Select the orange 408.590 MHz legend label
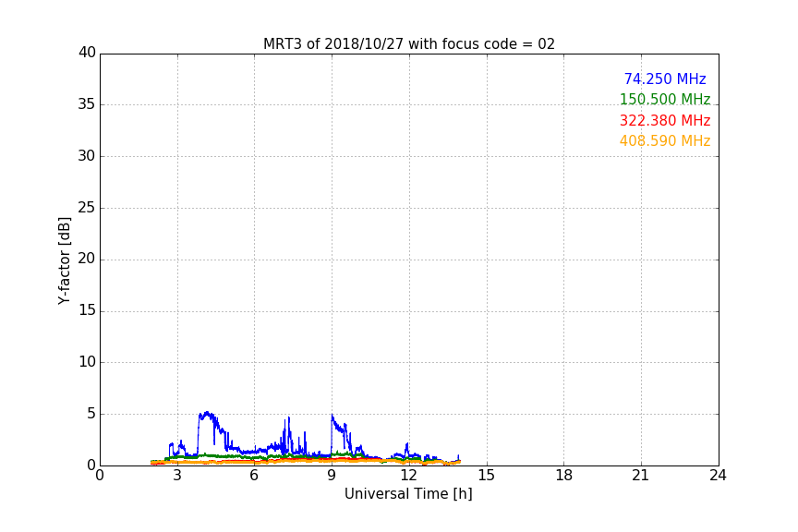 point(665,141)
